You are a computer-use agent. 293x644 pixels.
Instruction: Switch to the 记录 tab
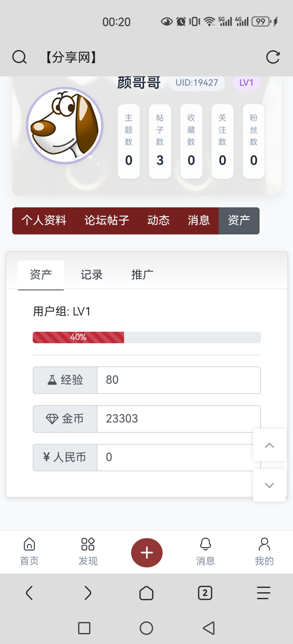click(x=91, y=274)
